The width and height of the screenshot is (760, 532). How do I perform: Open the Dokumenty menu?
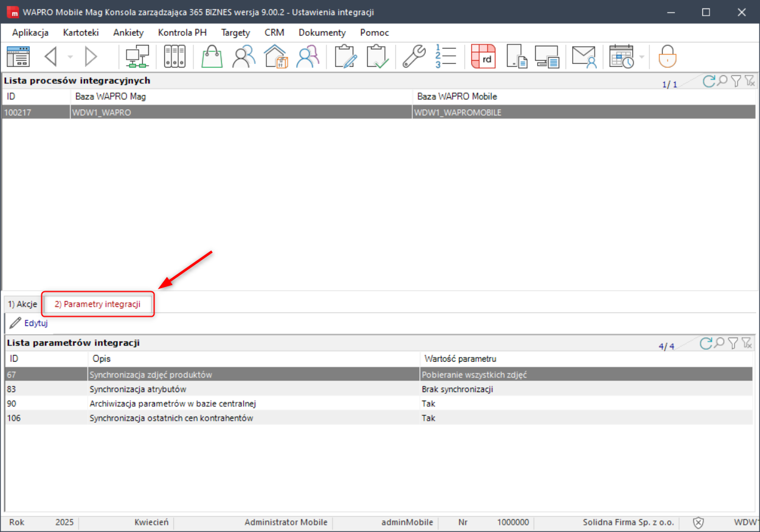[322, 33]
